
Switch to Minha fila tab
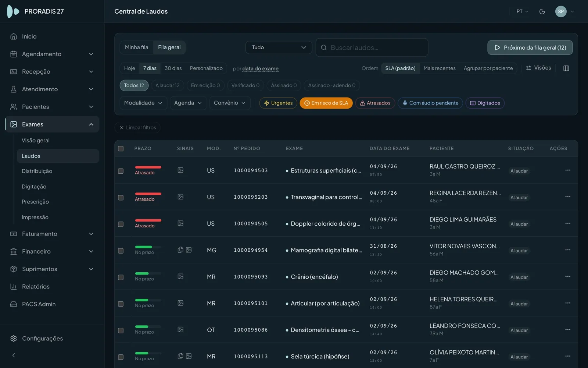tap(137, 47)
